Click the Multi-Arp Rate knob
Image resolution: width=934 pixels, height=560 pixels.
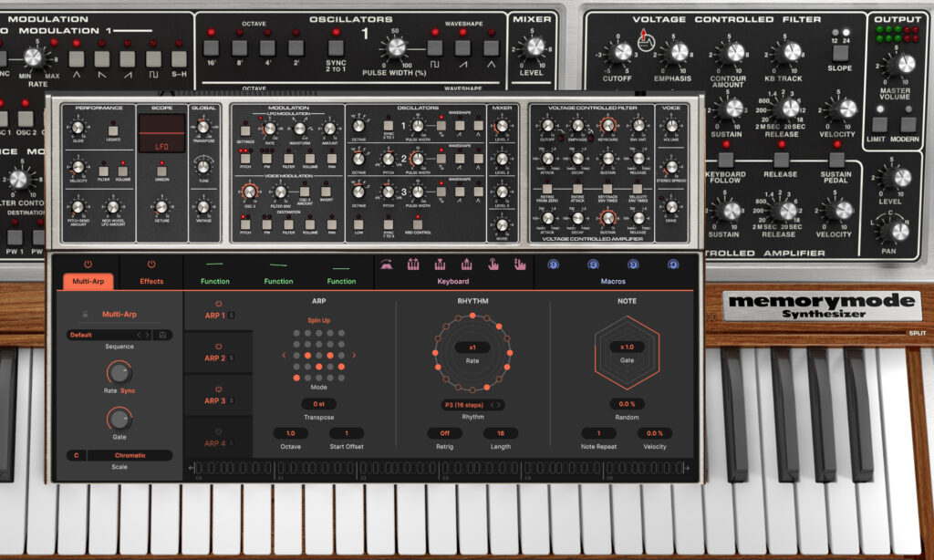[x=119, y=373]
